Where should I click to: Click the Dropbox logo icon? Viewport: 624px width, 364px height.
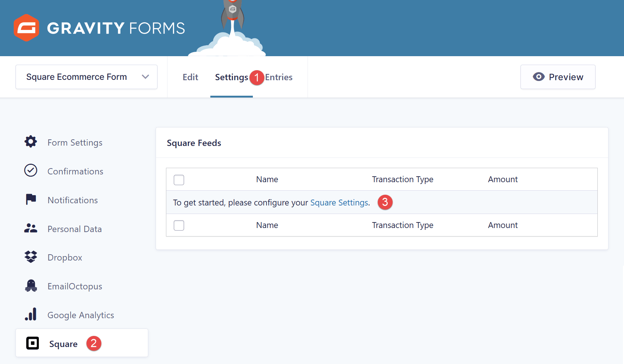(x=31, y=256)
